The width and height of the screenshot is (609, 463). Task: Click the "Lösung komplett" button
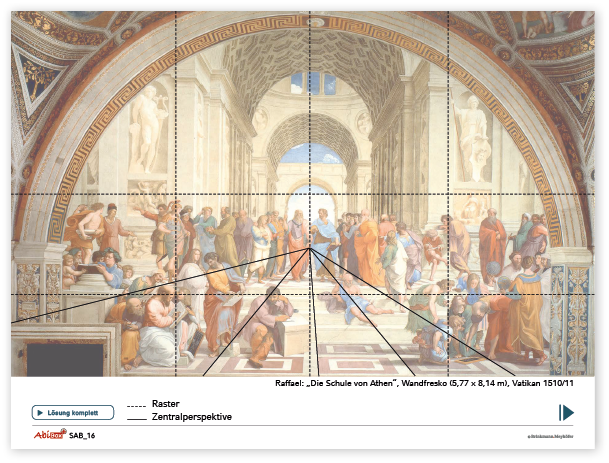click(73, 413)
